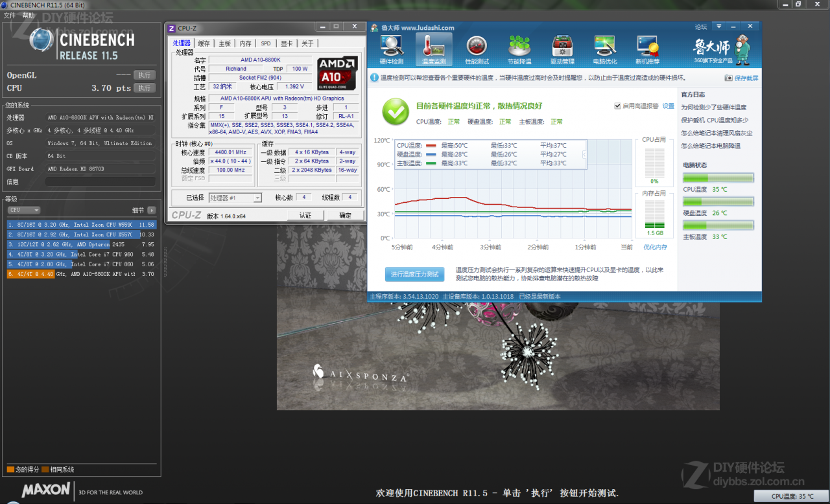Click the 核心电压 1.392 V value
The height and width of the screenshot is (504, 830).
pyautogui.click(x=294, y=86)
